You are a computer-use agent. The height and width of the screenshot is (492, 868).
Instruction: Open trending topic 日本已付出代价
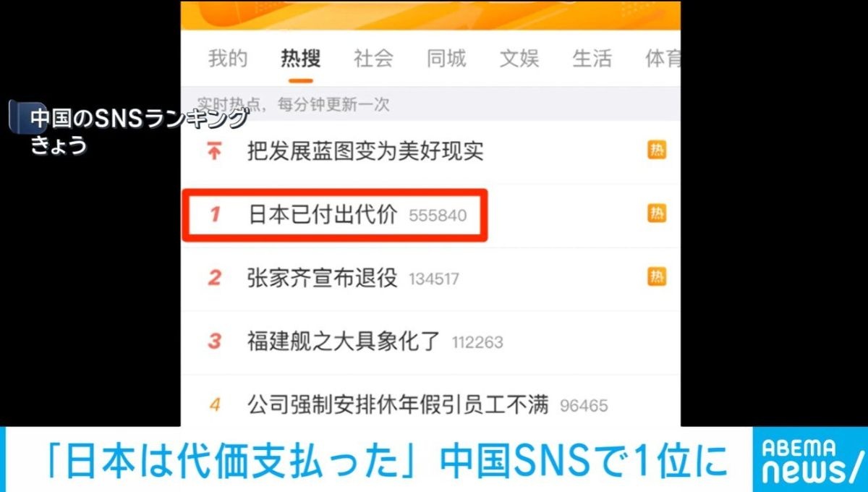click(x=323, y=215)
